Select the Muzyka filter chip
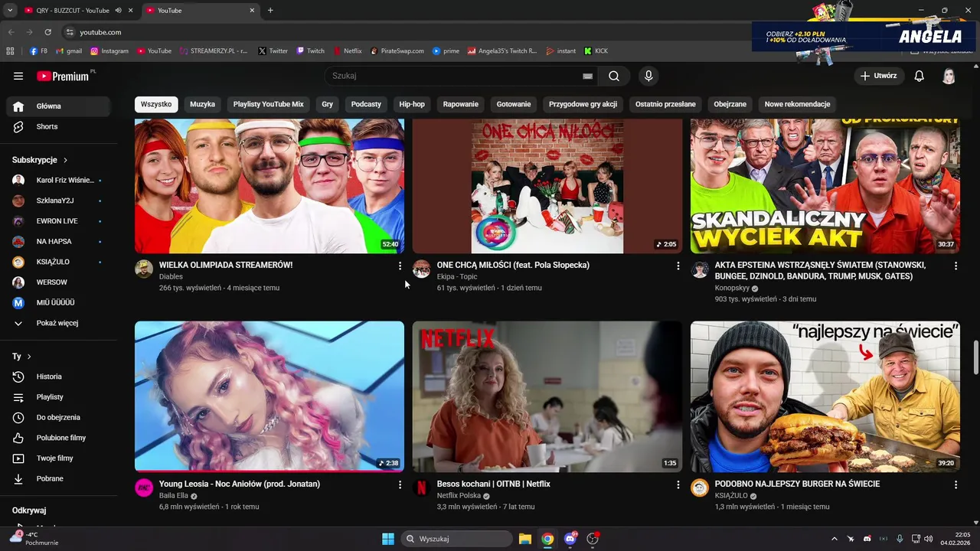The image size is (980, 551). [203, 104]
